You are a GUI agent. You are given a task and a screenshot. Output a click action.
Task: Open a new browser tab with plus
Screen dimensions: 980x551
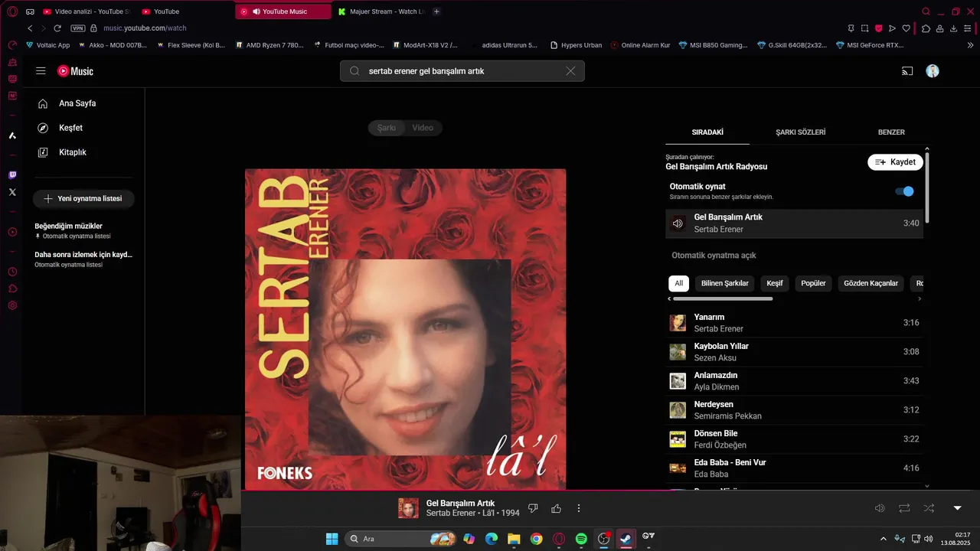pos(436,11)
